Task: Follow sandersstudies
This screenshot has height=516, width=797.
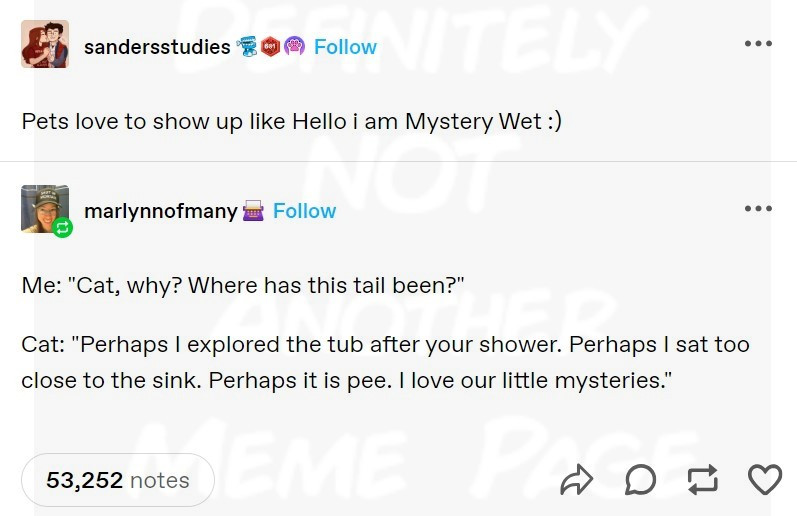Action: point(345,47)
